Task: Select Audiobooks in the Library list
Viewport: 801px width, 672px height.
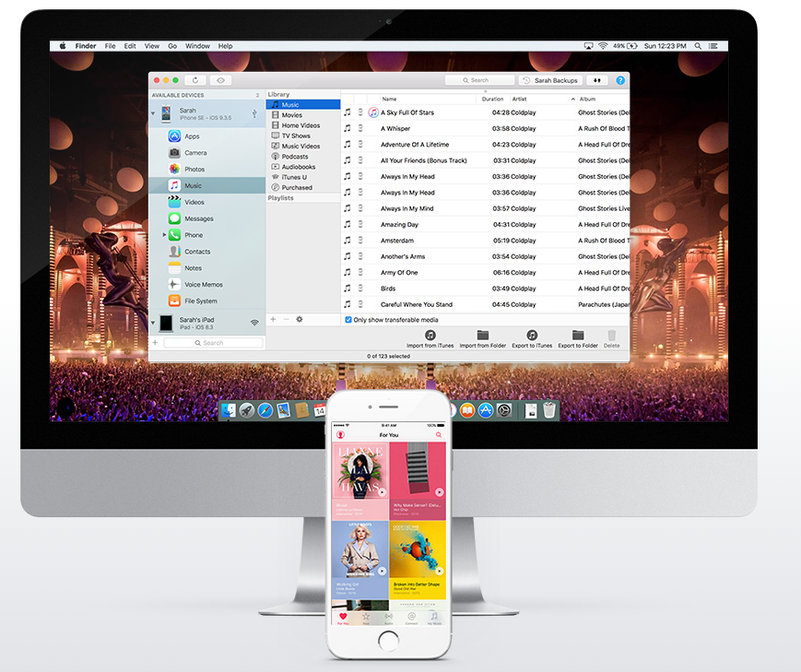Action: click(302, 167)
